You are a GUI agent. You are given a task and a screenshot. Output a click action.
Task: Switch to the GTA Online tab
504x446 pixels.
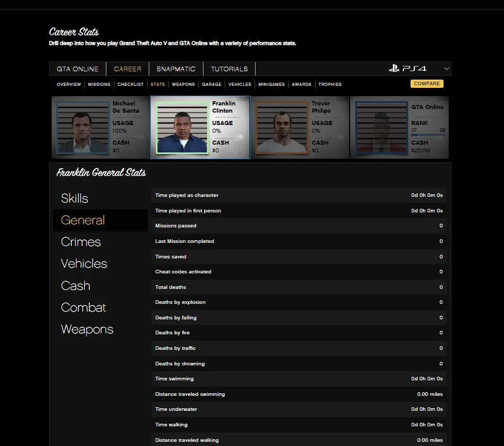77,69
